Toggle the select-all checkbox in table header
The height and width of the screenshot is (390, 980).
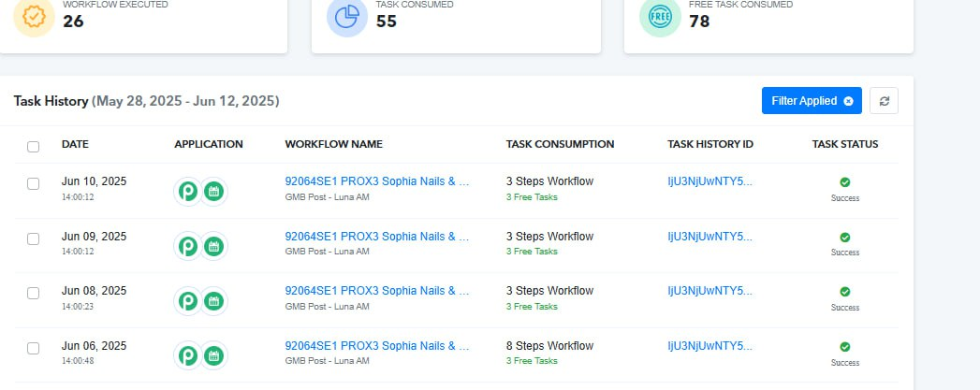pos(33,147)
